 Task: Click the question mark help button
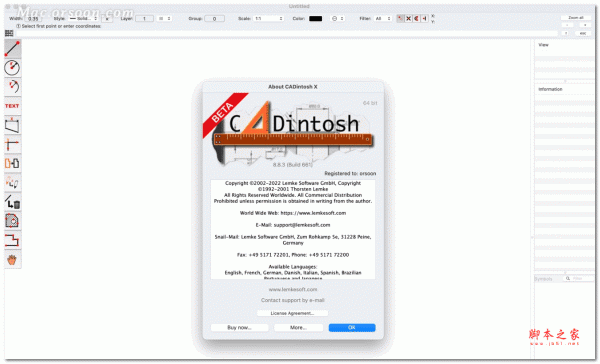[x=566, y=33]
